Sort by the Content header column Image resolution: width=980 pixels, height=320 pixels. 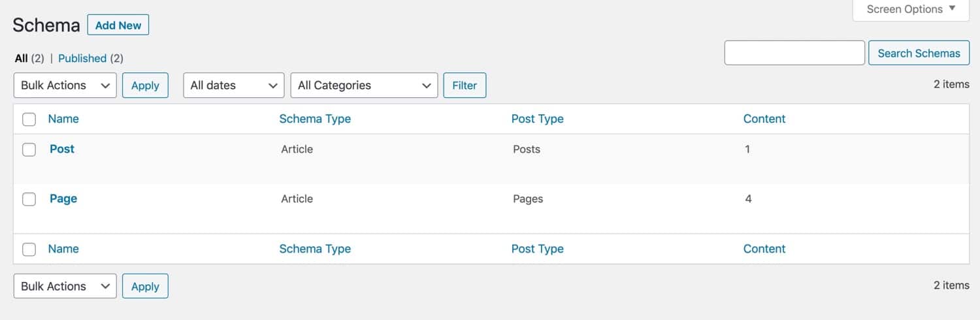point(764,119)
